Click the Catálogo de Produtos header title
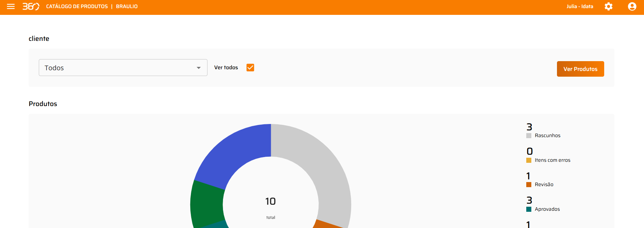The image size is (644, 228). [x=77, y=6]
